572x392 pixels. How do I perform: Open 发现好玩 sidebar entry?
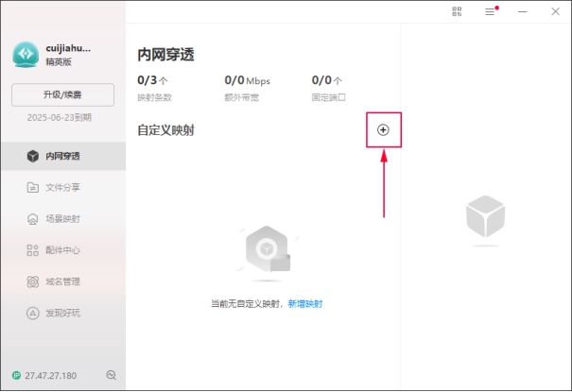[62, 312]
